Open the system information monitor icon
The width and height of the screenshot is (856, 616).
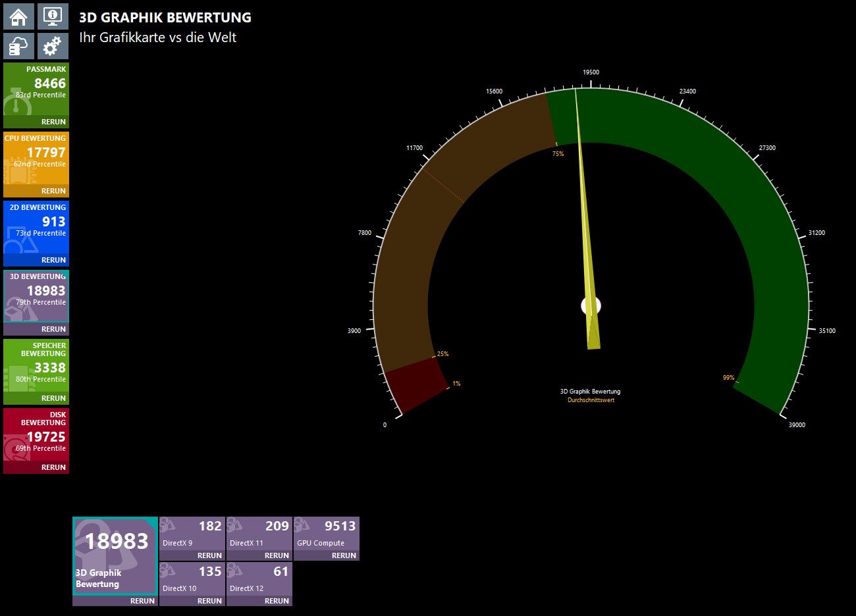53,16
